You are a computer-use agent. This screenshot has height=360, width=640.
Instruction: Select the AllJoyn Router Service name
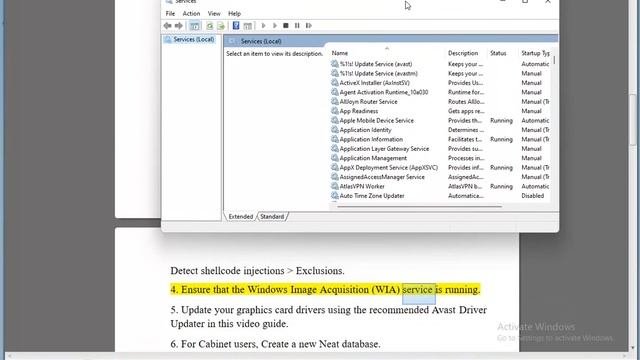(x=368, y=101)
